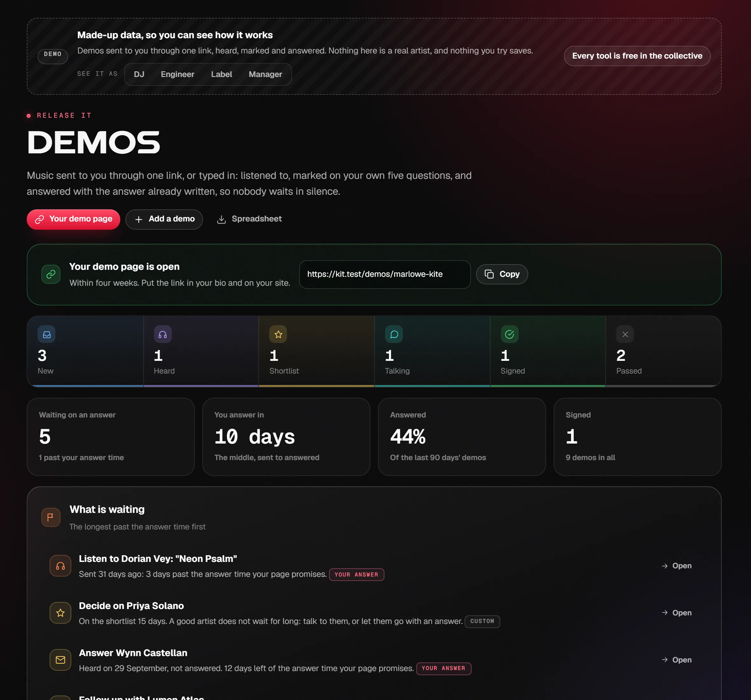Open the Answer Wynn Castellan item
This screenshot has width=751, height=700.
(x=677, y=660)
